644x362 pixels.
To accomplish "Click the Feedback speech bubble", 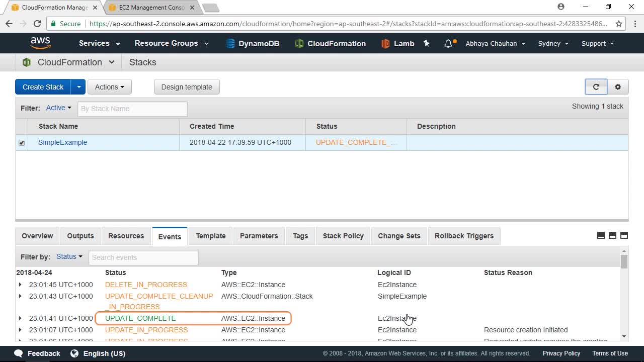I will click(19, 353).
